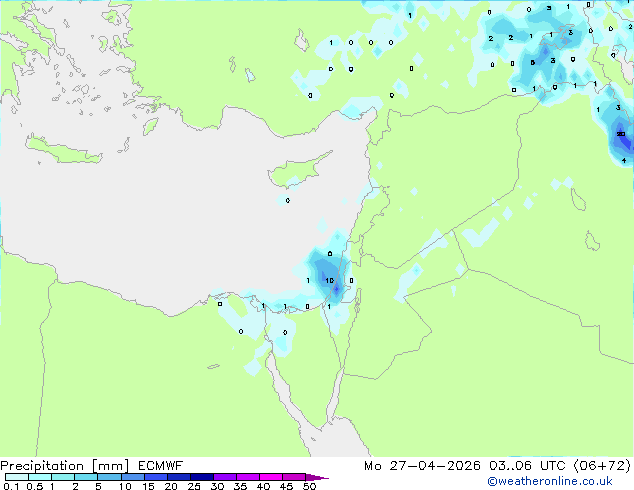Image resolution: width=634 pixels, height=490 pixels.
Task: Click the weatheronline.co.uk copyright link
Action: [550, 481]
